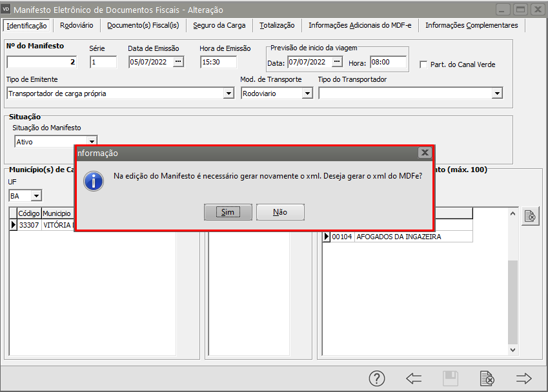This screenshot has width=548, height=392.
Task: Click the Hora de Emissão field
Action: pos(218,62)
